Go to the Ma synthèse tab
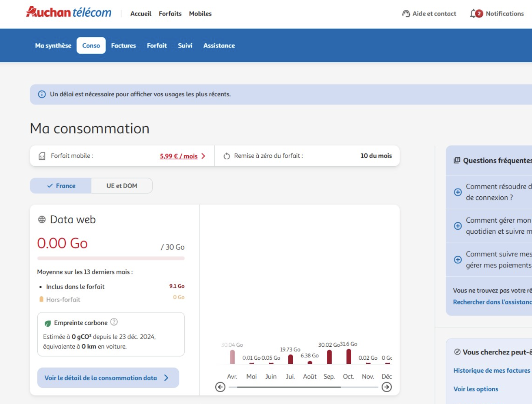 click(53, 46)
